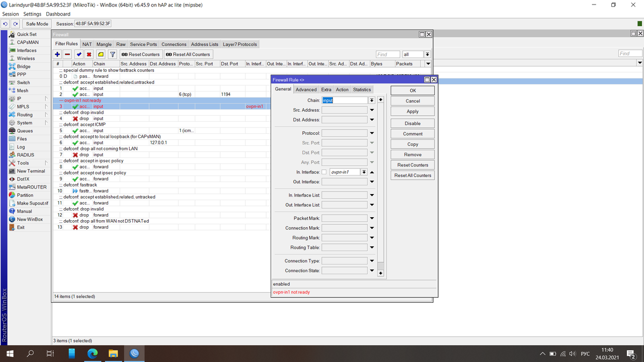This screenshot has width=644, height=362.
Task: Open the Chain dropdown list
Action: click(x=372, y=100)
